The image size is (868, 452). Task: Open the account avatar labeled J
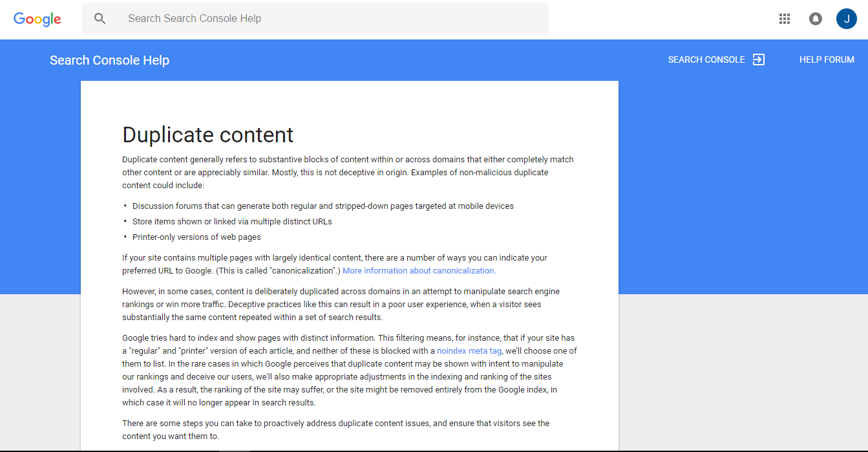tap(846, 19)
